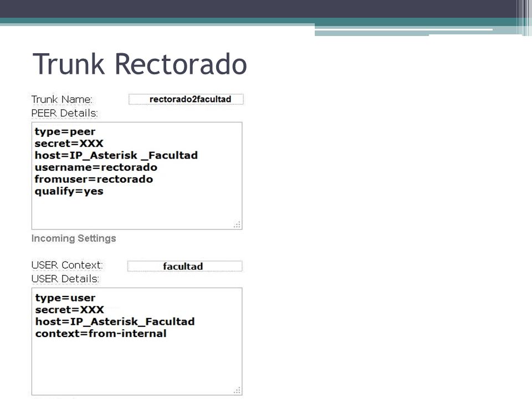532x399 pixels.
Task: Click the 'type=peer' line
Action: pyautogui.click(x=65, y=132)
